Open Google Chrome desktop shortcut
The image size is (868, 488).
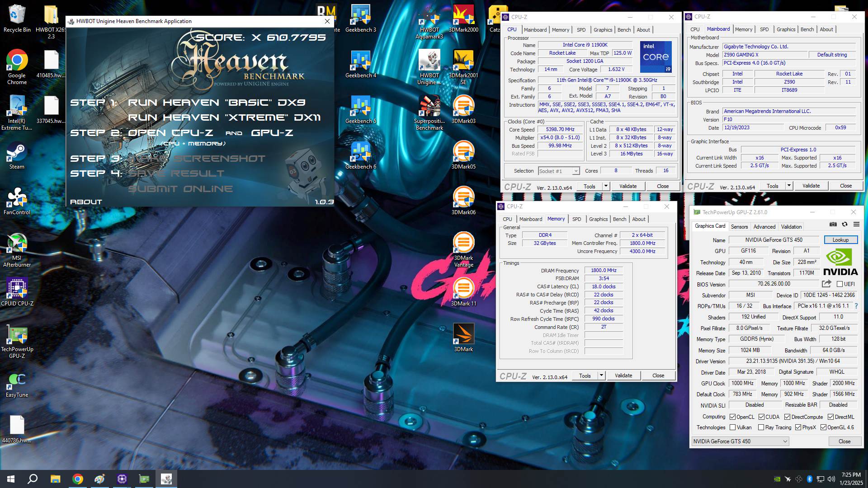point(17,66)
